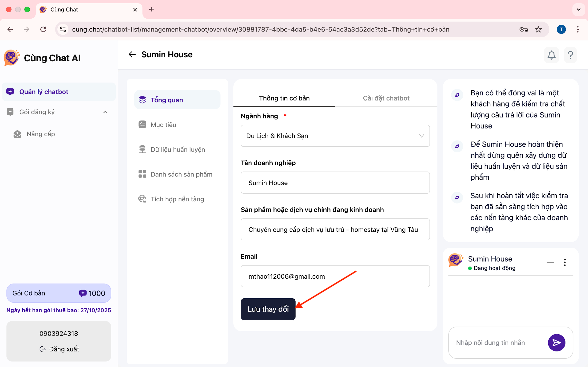
Task: Select Mục tiêu in side menu
Action: (x=163, y=125)
